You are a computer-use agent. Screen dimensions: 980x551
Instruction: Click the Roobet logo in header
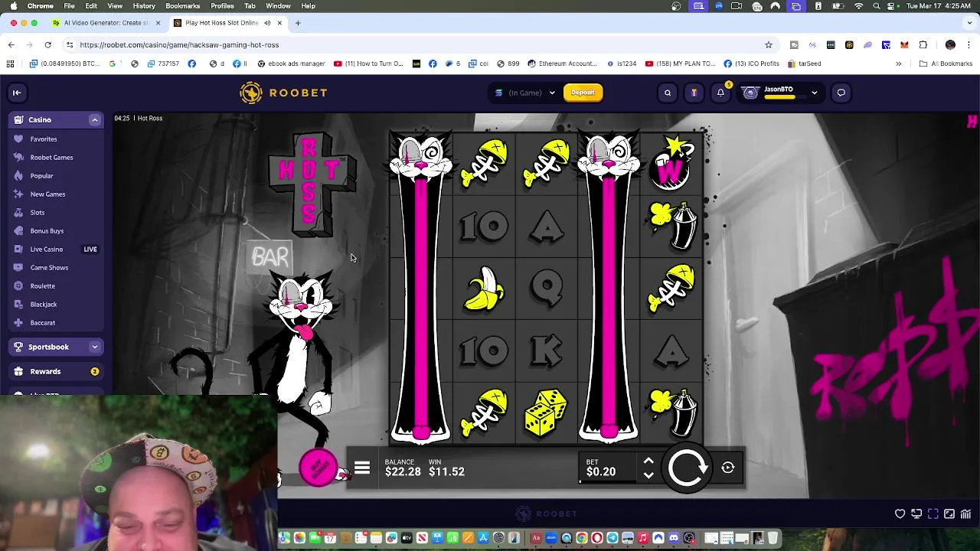tap(283, 93)
